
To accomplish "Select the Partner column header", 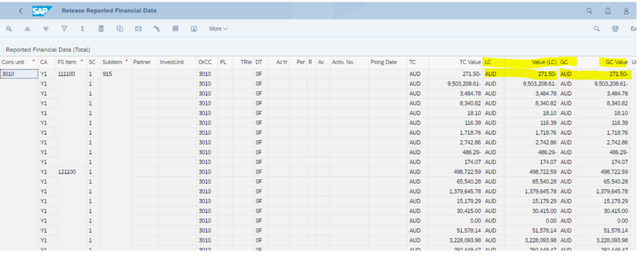I will [x=145, y=62].
